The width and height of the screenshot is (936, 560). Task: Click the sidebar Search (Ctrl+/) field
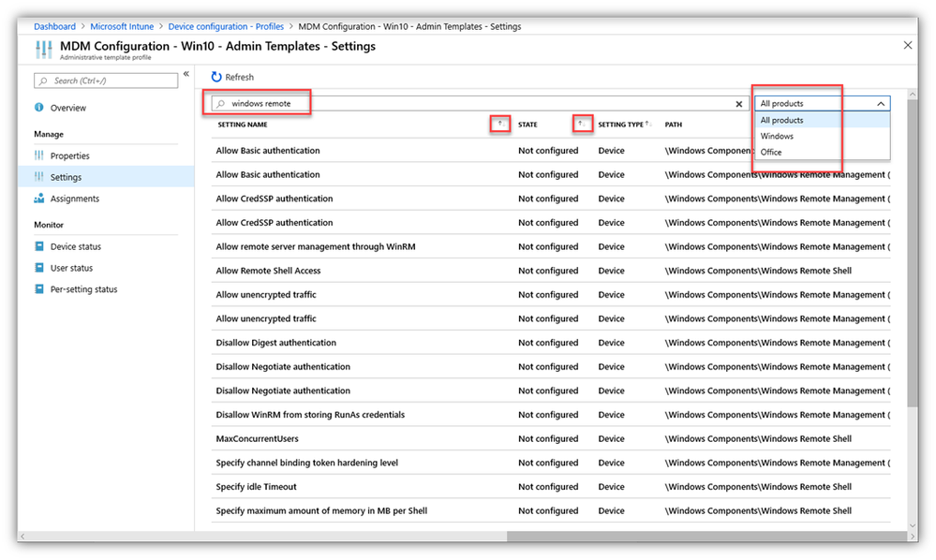point(106,81)
